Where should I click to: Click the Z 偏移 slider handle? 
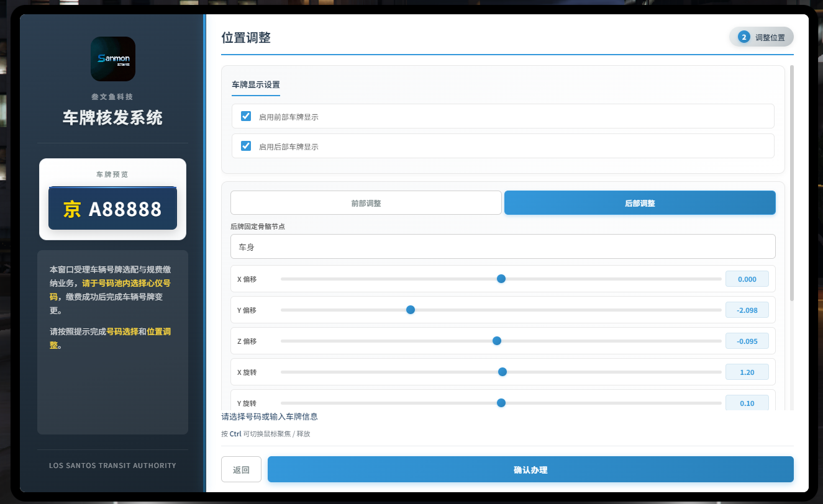pos(497,341)
